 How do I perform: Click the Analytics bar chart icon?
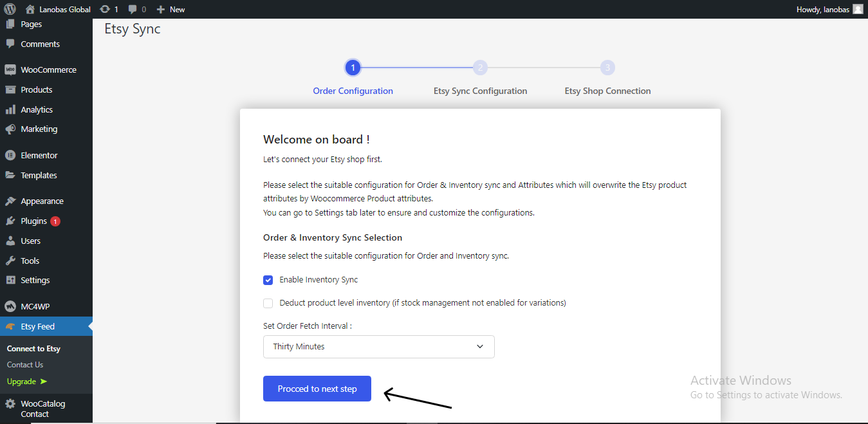click(x=10, y=109)
